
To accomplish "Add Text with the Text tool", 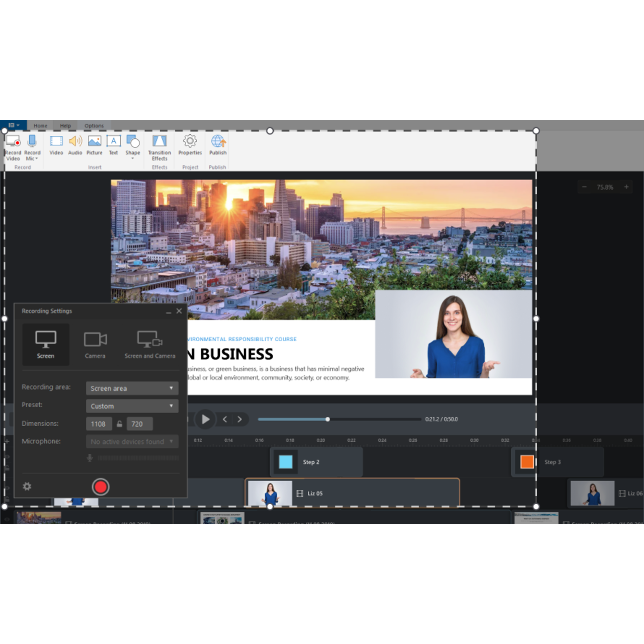I will pyautogui.click(x=113, y=146).
